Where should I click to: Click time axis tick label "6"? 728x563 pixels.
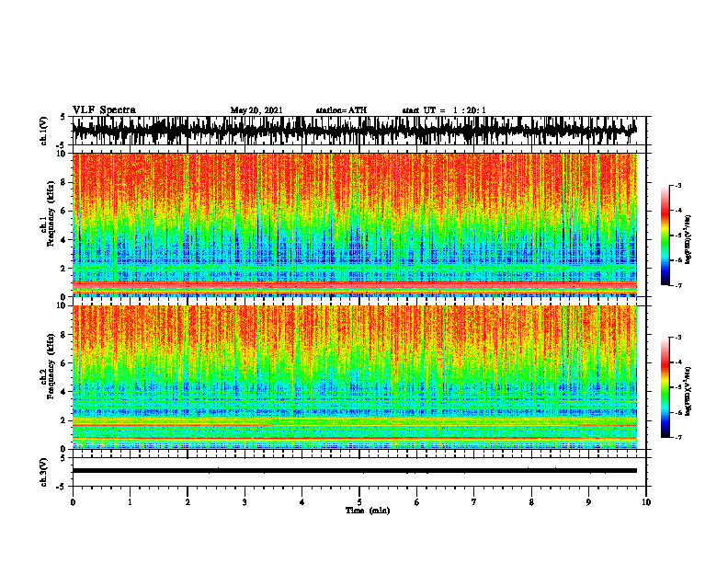417,502
